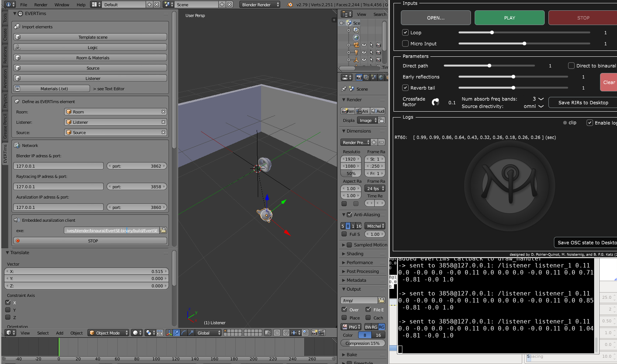Expand the Shading panel
Viewport: 617px width, 364px height.
click(x=344, y=253)
